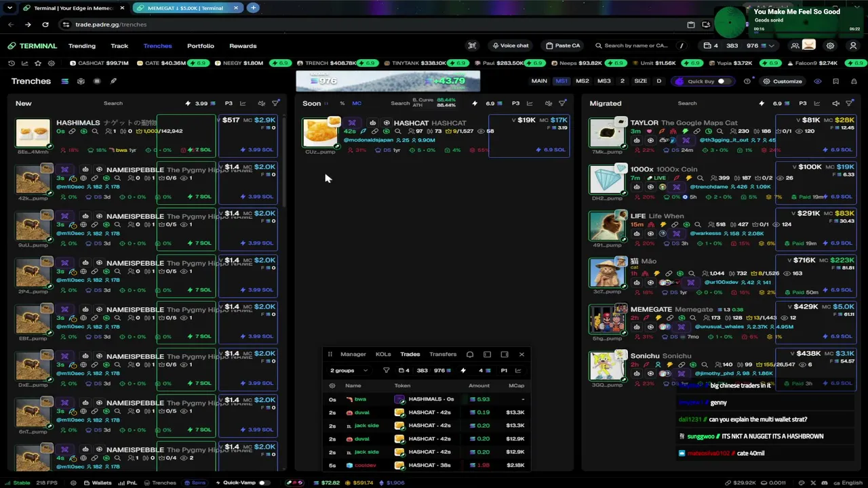This screenshot has height=488, width=868.
Task: Open the HASHCAT token thumbnail in Soon
Action: click(320, 132)
